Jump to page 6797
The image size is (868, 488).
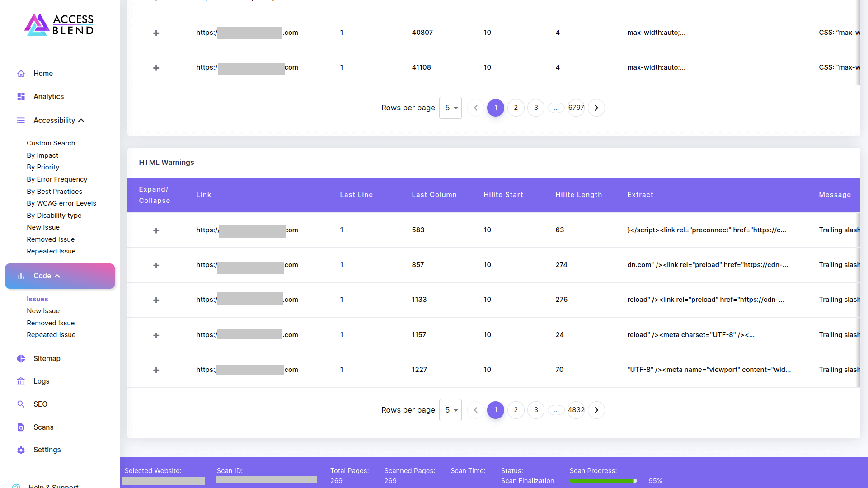coord(576,108)
